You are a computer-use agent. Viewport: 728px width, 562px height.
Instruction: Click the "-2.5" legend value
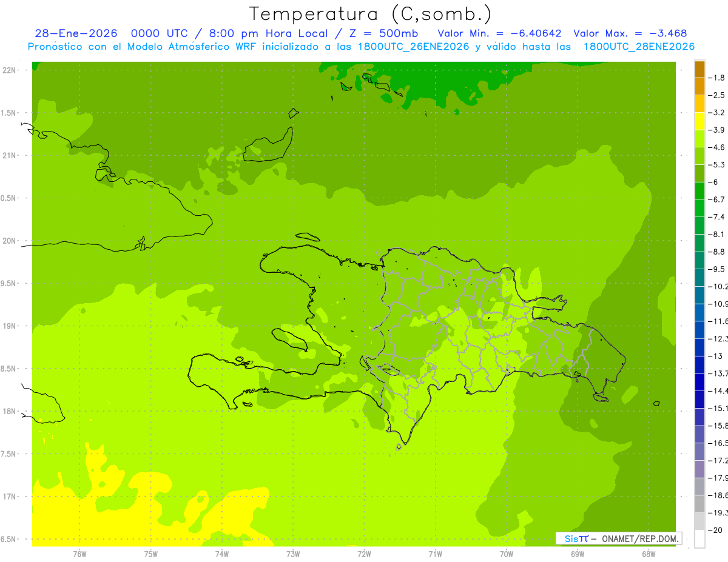[716, 95]
